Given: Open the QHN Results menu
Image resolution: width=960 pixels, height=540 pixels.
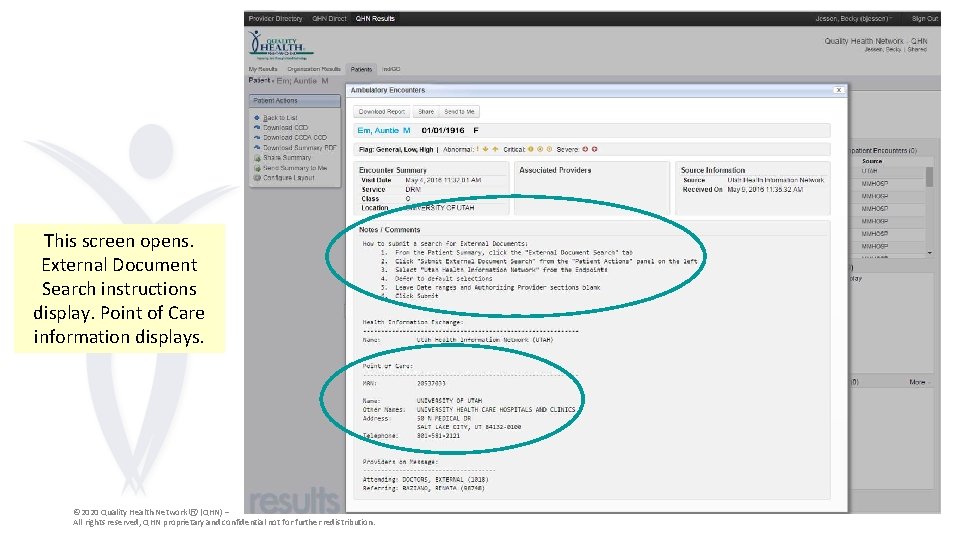Looking at the screenshot, I should coord(375,18).
